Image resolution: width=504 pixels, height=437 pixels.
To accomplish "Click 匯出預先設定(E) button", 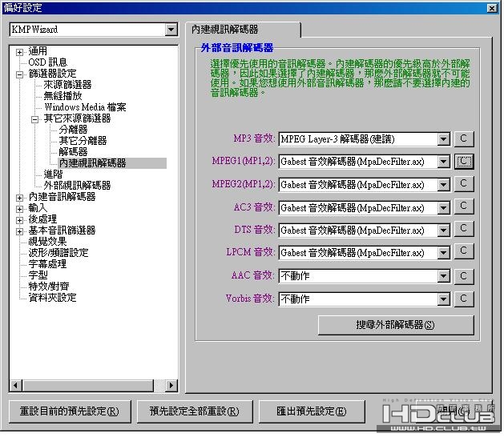I will [312, 412].
